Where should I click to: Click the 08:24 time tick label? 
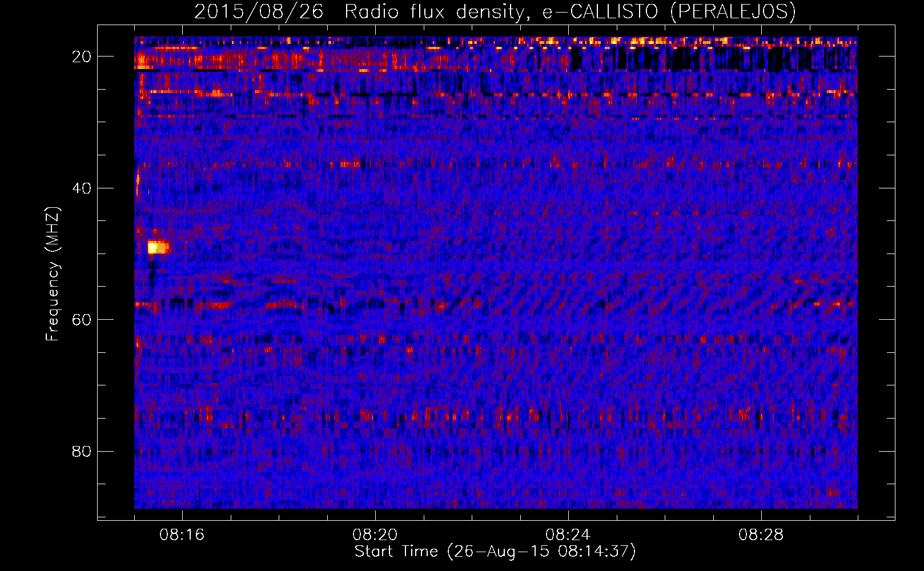coord(568,535)
